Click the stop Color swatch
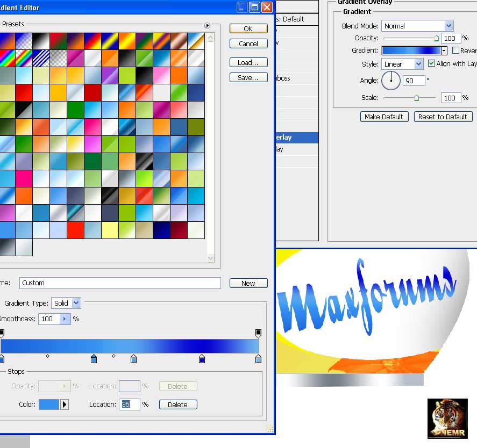The image size is (477, 448). (x=49, y=404)
